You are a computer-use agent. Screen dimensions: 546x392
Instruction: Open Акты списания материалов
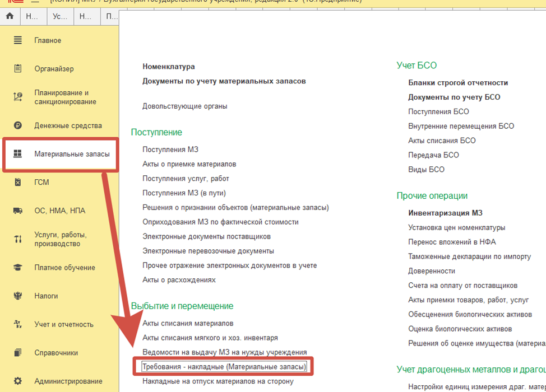[x=188, y=324]
